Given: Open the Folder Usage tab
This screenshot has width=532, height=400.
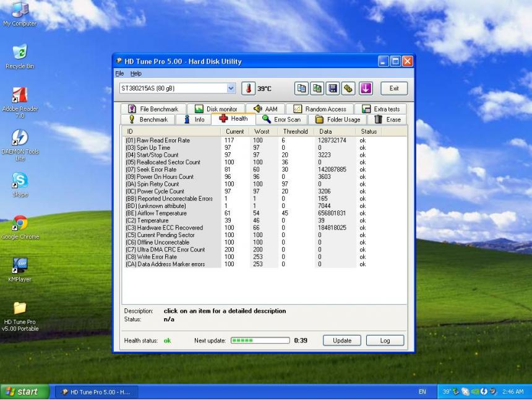Looking at the screenshot, I should coord(338,120).
